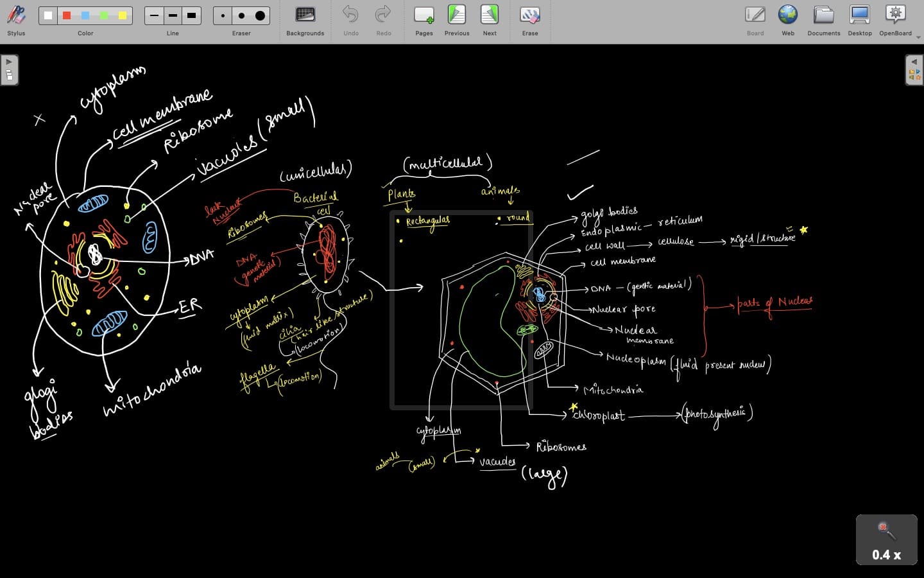This screenshot has width=924, height=578.
Task: Add a new page with Pages
Action: pos(424,15)
